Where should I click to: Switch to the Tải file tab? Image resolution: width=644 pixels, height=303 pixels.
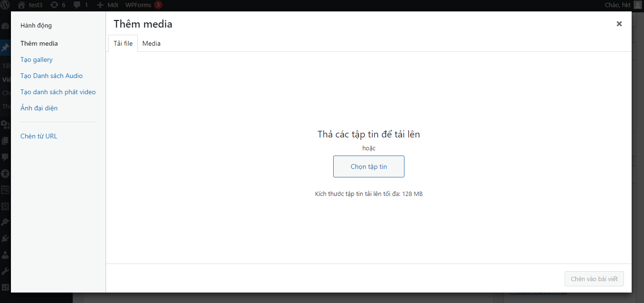tap(123, 43)
